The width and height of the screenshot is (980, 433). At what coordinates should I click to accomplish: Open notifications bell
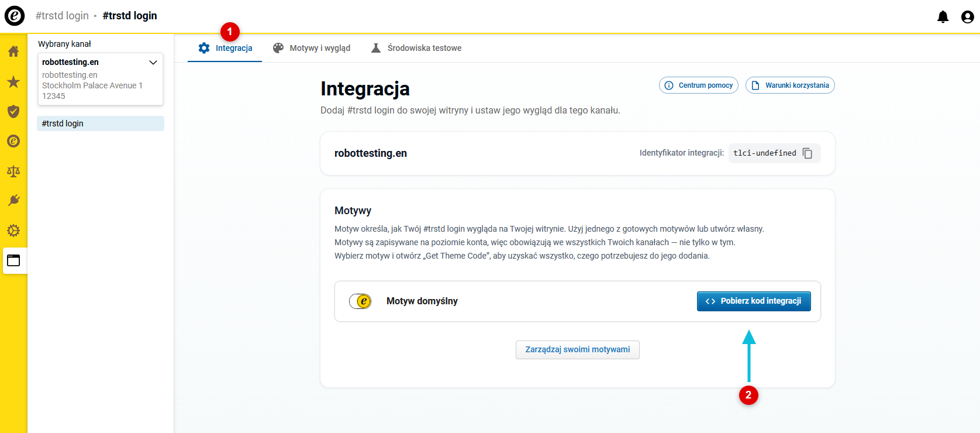coord(943,17)
